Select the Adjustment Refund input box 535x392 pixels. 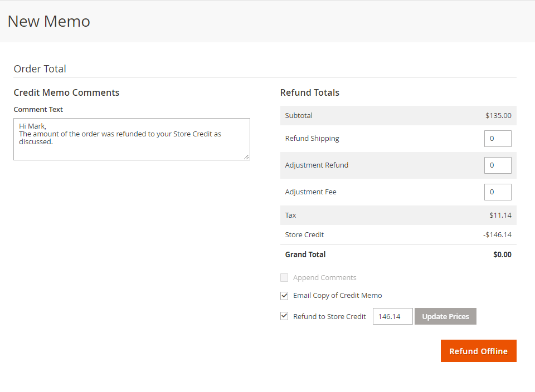pos(497,165)
